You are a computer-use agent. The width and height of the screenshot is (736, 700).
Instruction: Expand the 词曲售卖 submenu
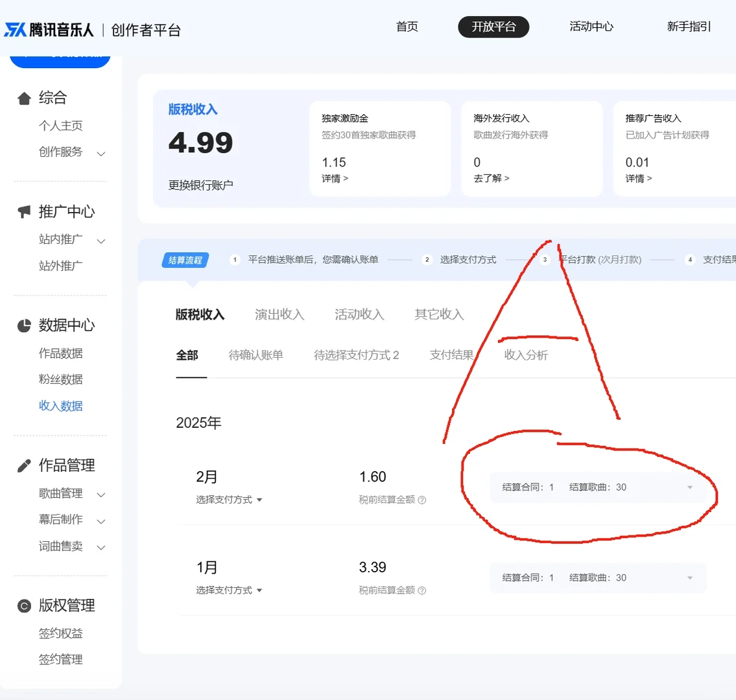[101, 546]
